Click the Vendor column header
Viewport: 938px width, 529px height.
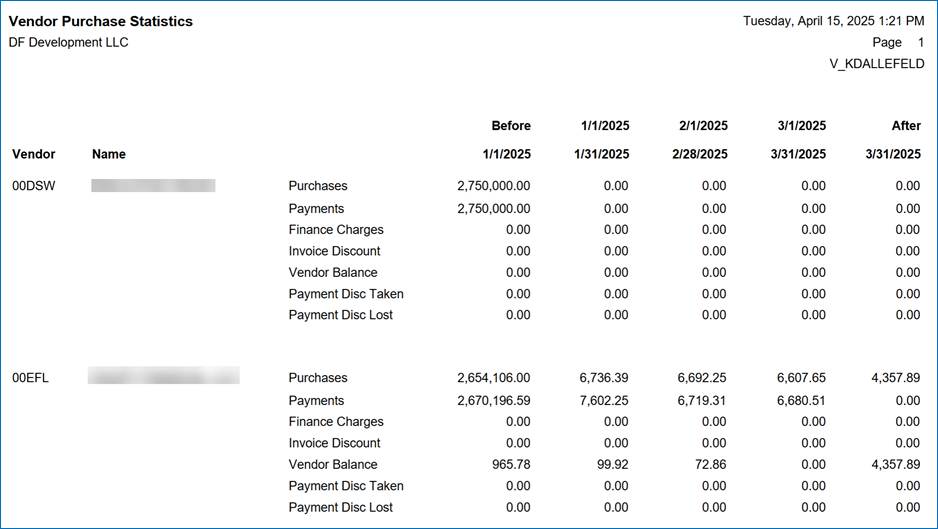click(34, 154)
